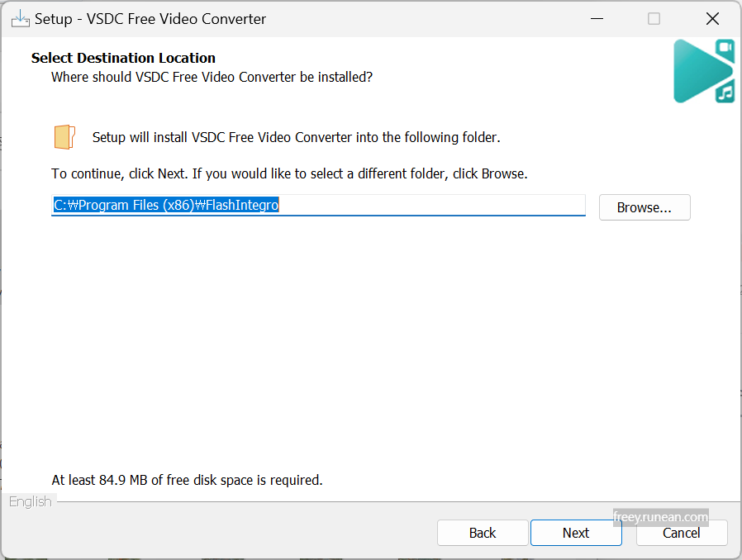Click the English language label
The height and width of the screenshot is (560, 742).
pos(30,501)
